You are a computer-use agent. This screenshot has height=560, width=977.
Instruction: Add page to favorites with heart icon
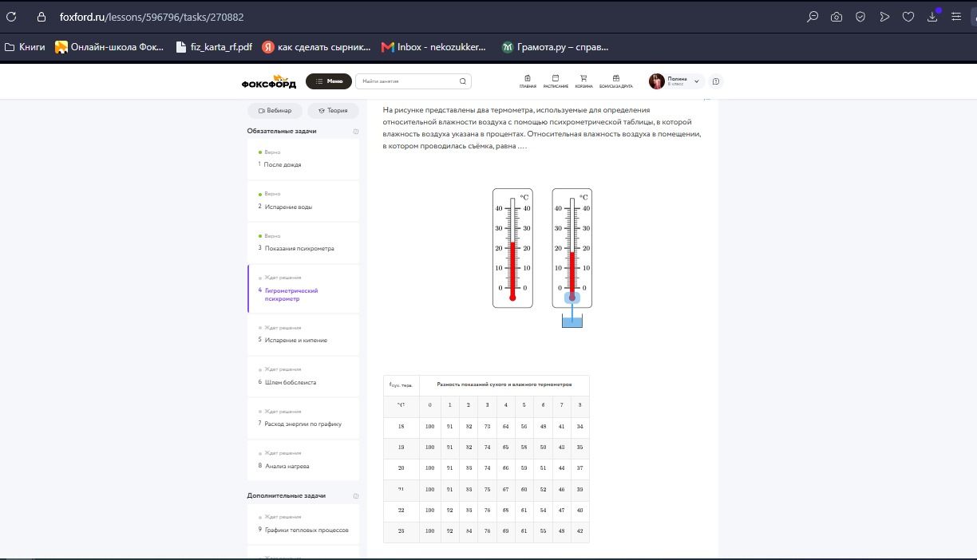[908, 17]
